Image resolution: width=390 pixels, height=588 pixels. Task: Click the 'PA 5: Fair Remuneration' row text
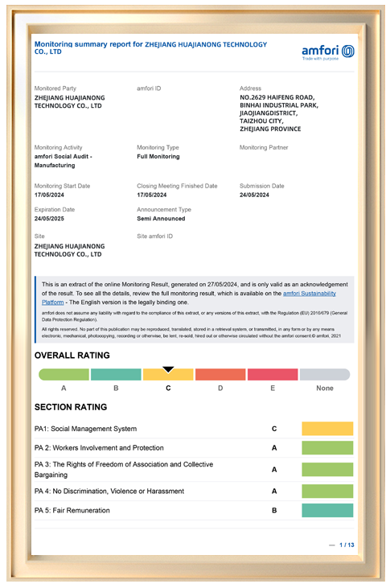pos(72,510)
